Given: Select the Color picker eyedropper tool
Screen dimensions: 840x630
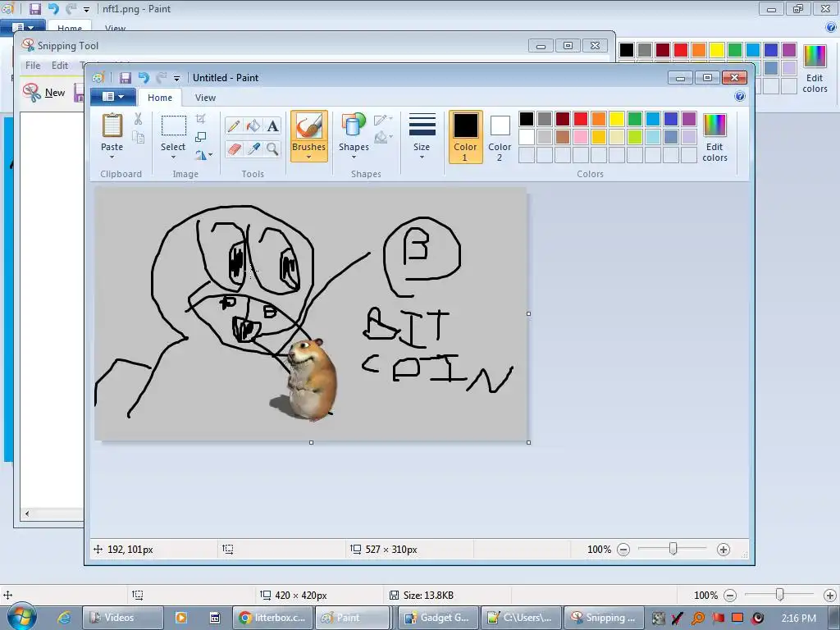Looking at the screenshot, I should point(253,148).
